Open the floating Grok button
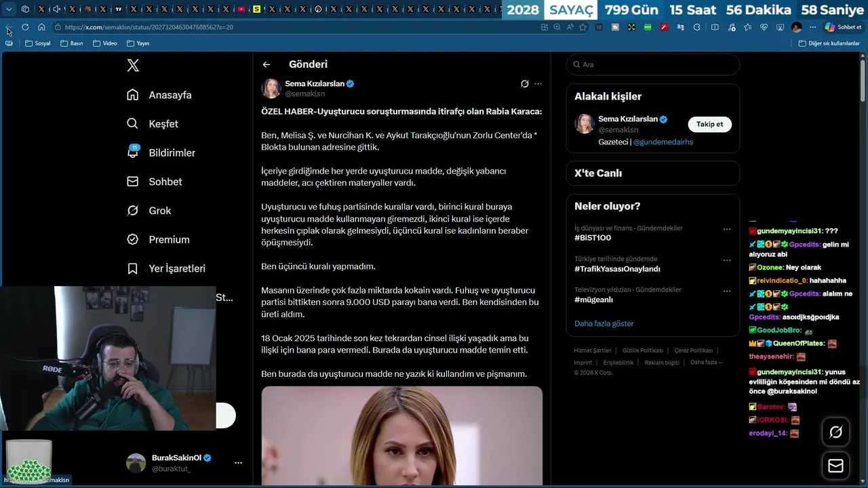This screenshot has height=488, width=868. pyautogui.click(x=835, y=432)
